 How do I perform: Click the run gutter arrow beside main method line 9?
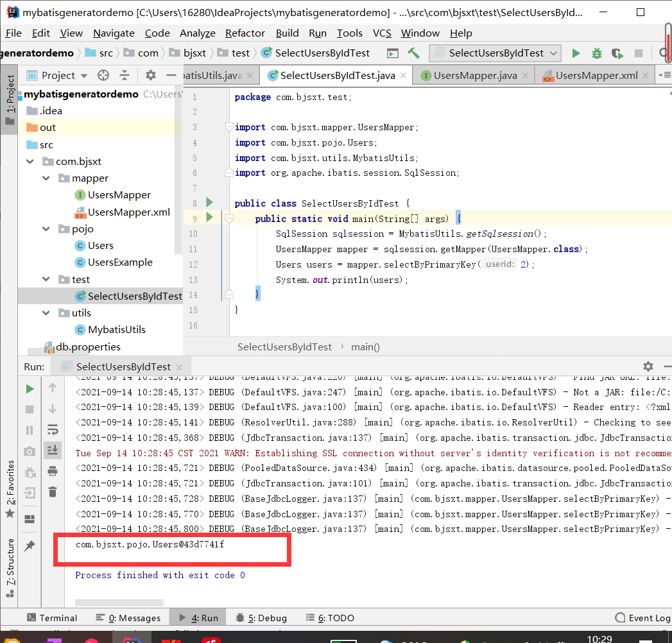coord(210,217)
